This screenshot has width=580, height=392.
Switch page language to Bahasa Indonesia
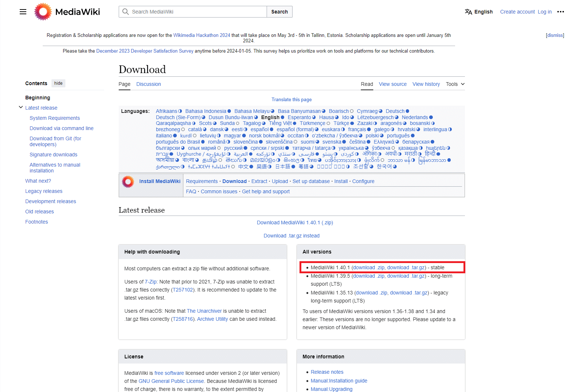(x=206, y=111)
